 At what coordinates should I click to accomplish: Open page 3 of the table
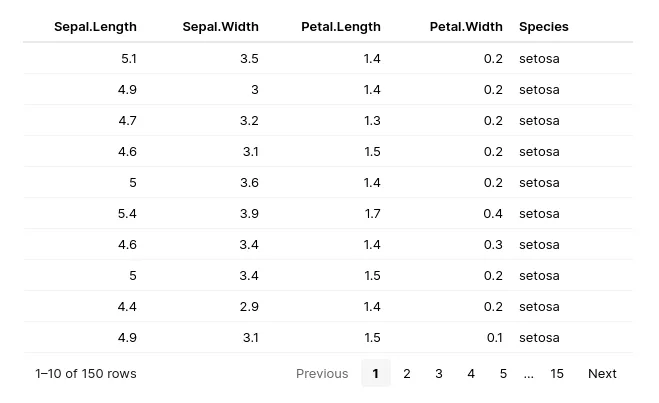coord(439,373)
